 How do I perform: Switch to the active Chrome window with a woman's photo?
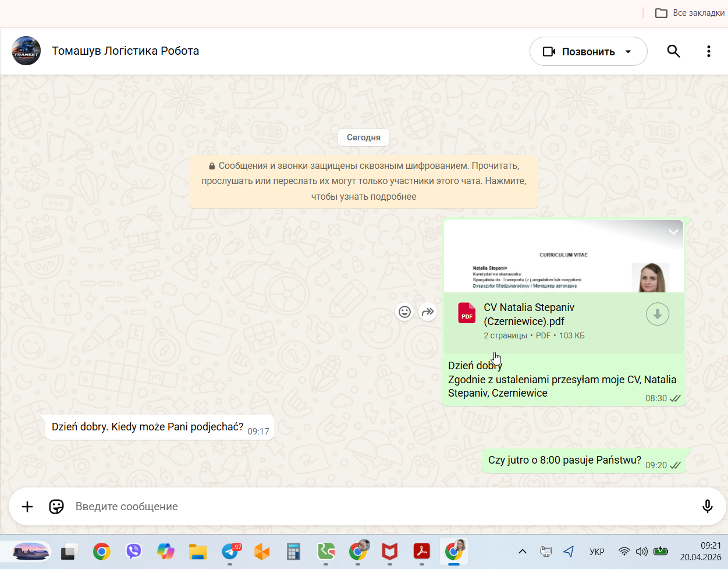click(x=454, y=550)
